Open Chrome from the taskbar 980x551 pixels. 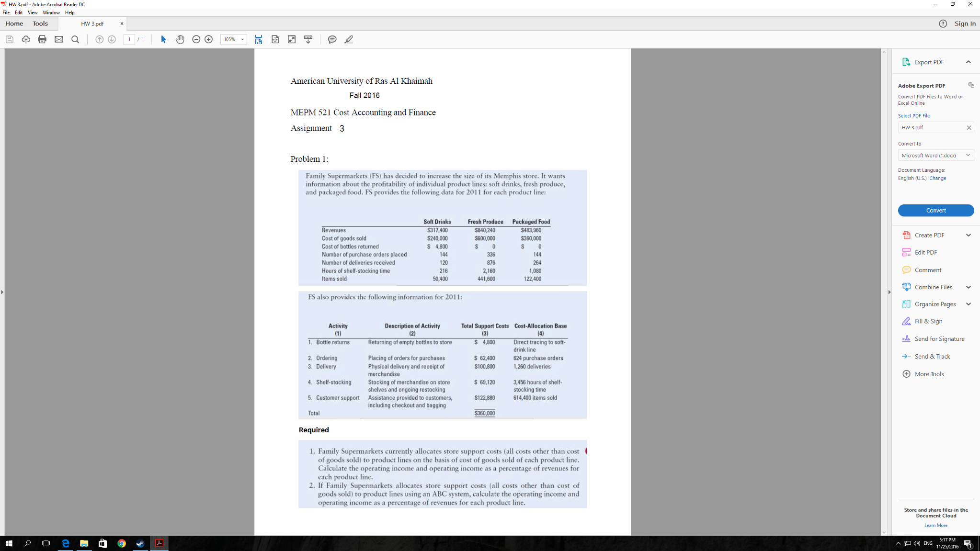(122, 543)
